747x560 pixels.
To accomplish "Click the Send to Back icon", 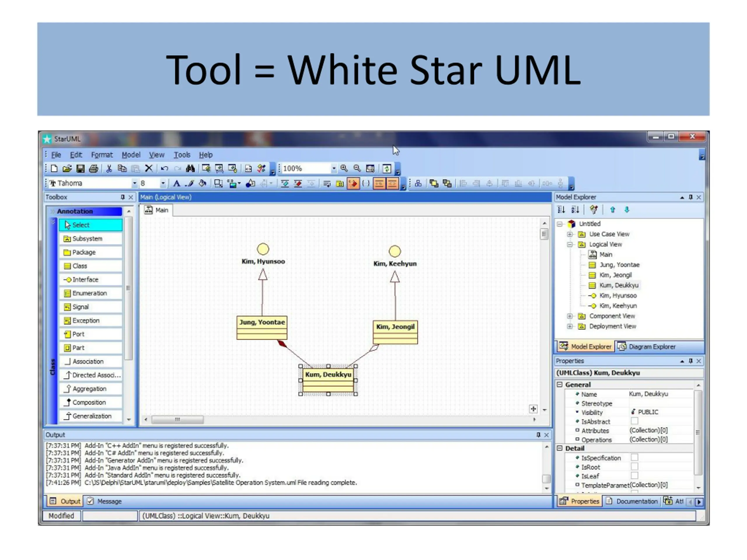I will [x=447, y=183].
